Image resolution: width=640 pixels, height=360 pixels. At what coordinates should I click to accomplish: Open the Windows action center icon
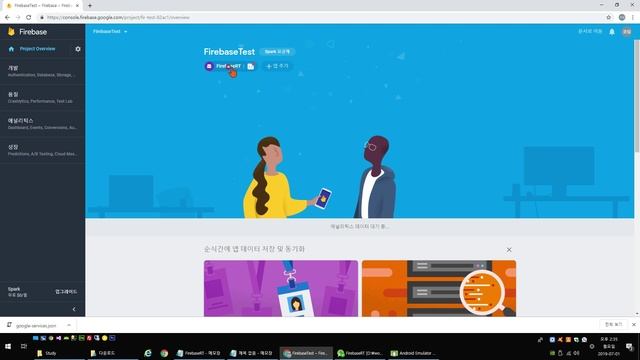click(629, 347)
